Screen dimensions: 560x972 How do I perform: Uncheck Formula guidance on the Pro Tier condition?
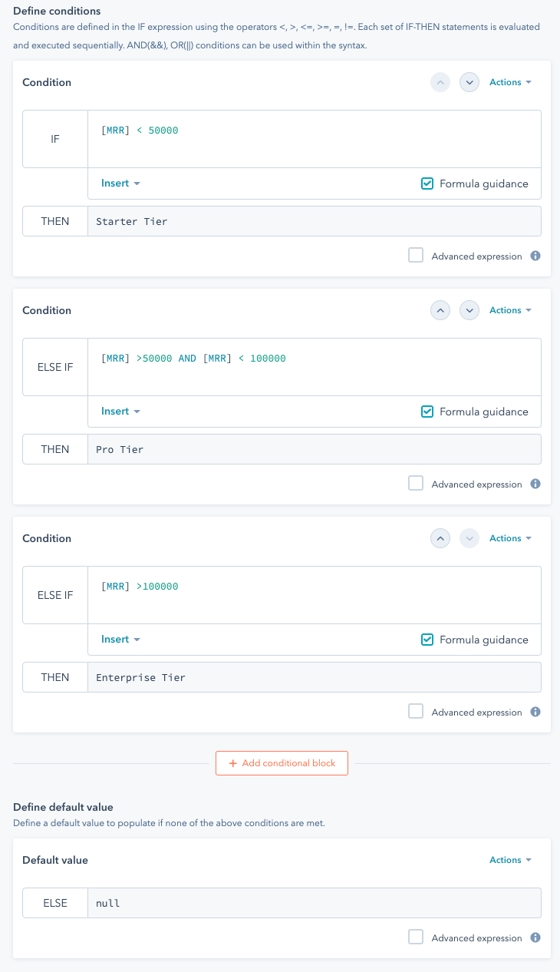(x=427, y=412)
